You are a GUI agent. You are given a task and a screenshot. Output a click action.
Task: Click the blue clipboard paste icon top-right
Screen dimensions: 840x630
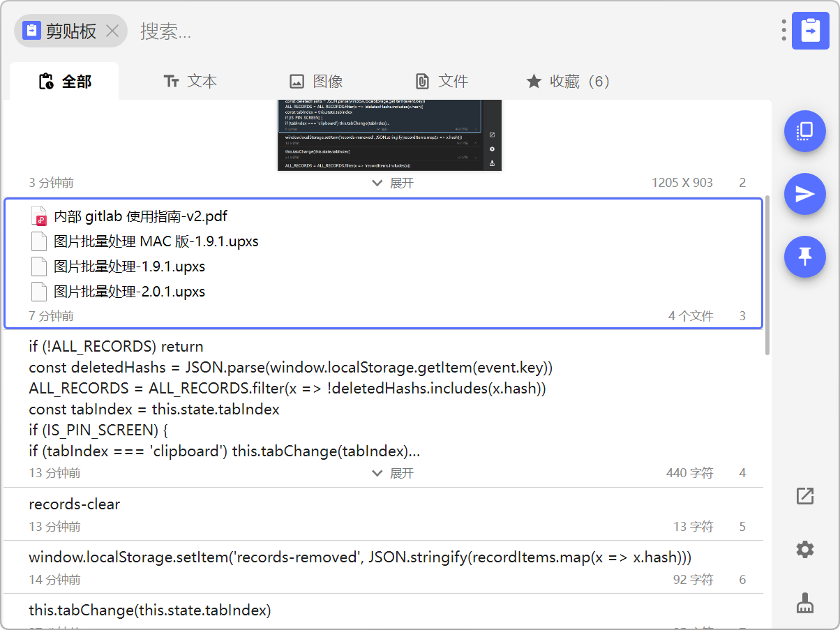tap(810, 31)
